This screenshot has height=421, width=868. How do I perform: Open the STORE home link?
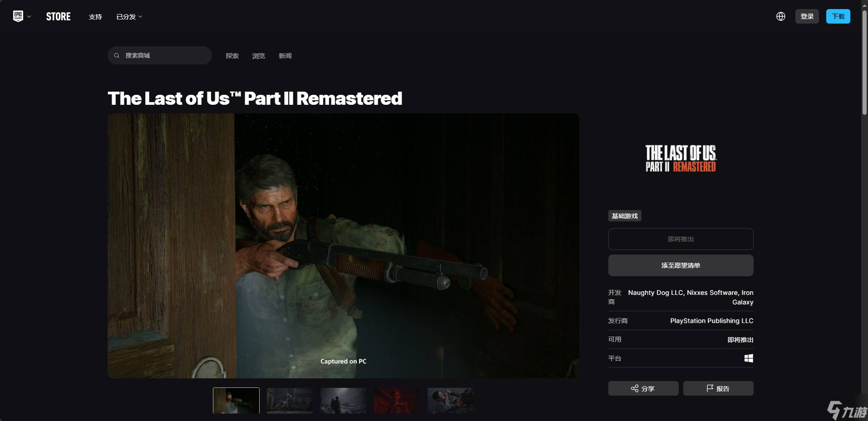pos(58,17)
